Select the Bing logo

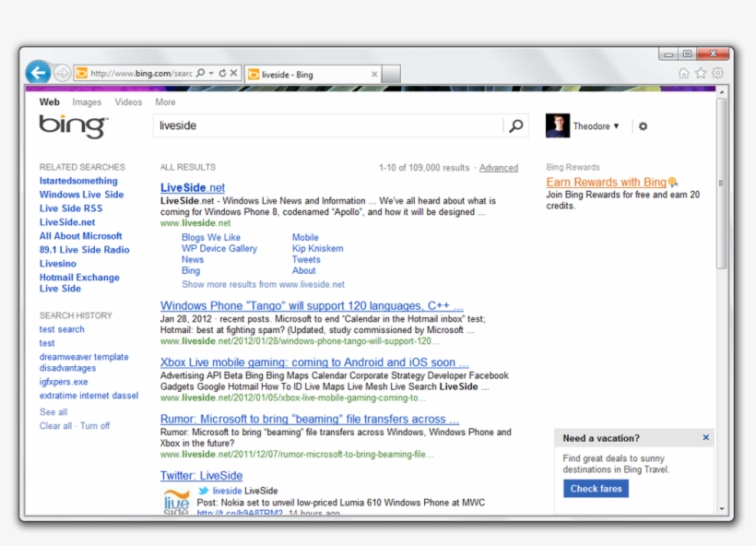(72, 124)
